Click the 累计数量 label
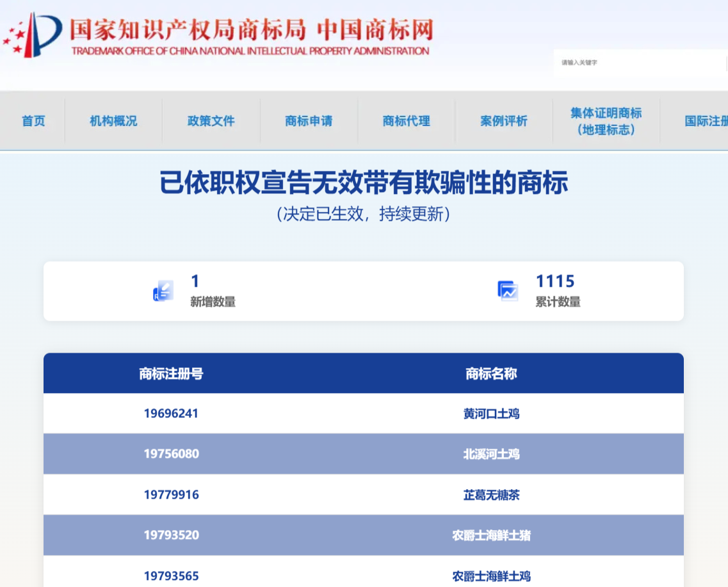The width and height of the screenshot is (728, 587). [558, 302]
